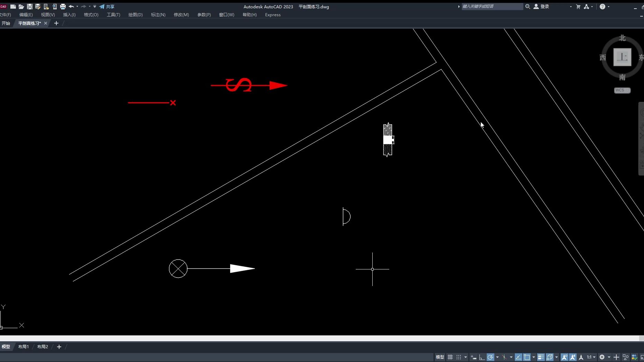The height and width of the screenshot is (362, 644).
Task: Add a new layout with plus button
Action: [59, 346]
